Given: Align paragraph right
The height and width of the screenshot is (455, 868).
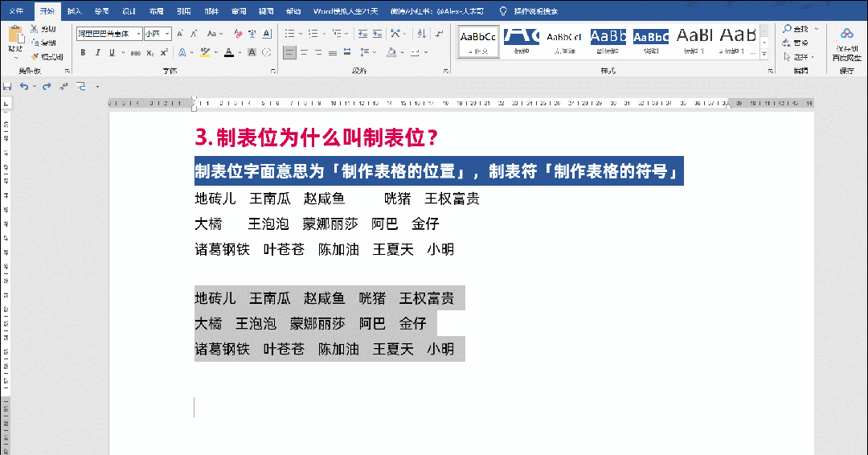Looking at the screenshot, I should coord(317,53).
